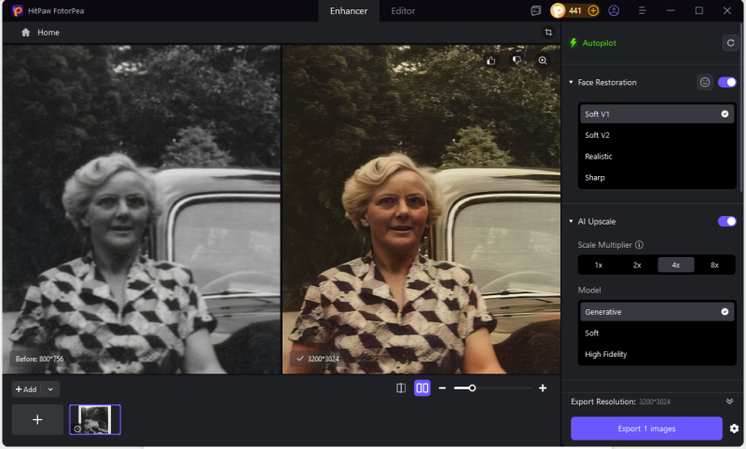Collapse the AI Upscale section
Image resolution: width=746 pixels, height=449 pixels.
pos(571,221)
